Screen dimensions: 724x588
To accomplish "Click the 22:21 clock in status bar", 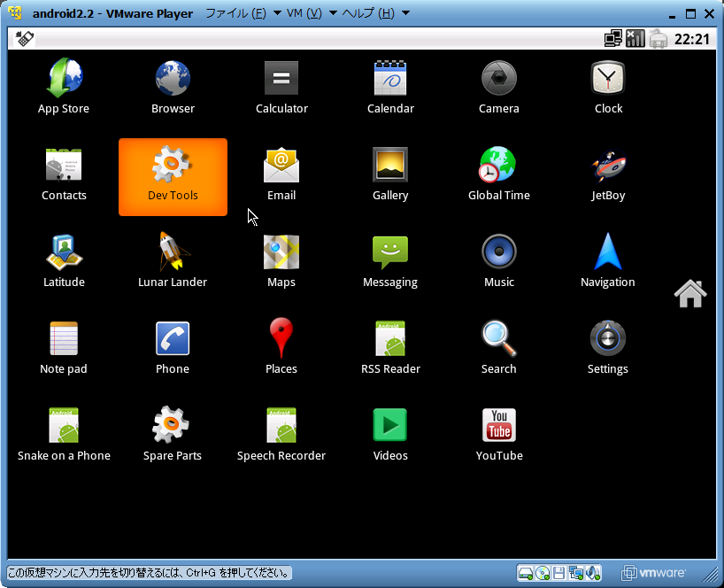I will 691,39.
